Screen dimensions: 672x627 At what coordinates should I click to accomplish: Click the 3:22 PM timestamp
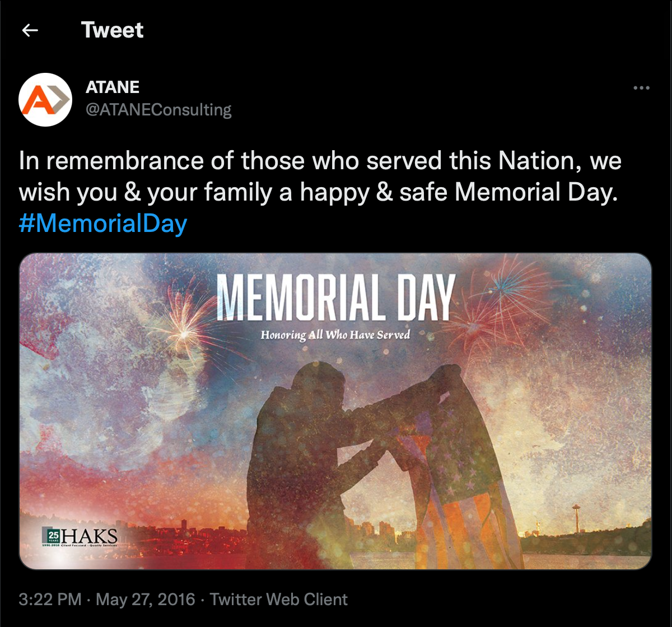pos(50,600)
